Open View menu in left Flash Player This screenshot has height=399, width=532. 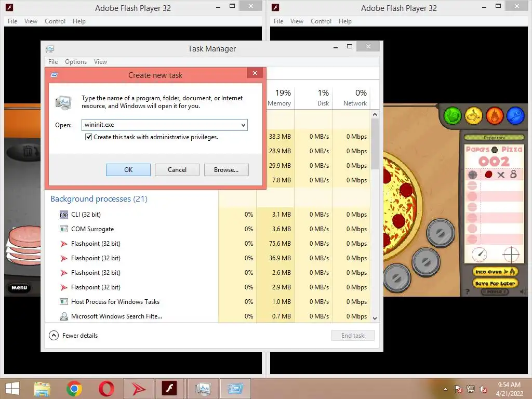pyautogui.click(x=31, y=21)
